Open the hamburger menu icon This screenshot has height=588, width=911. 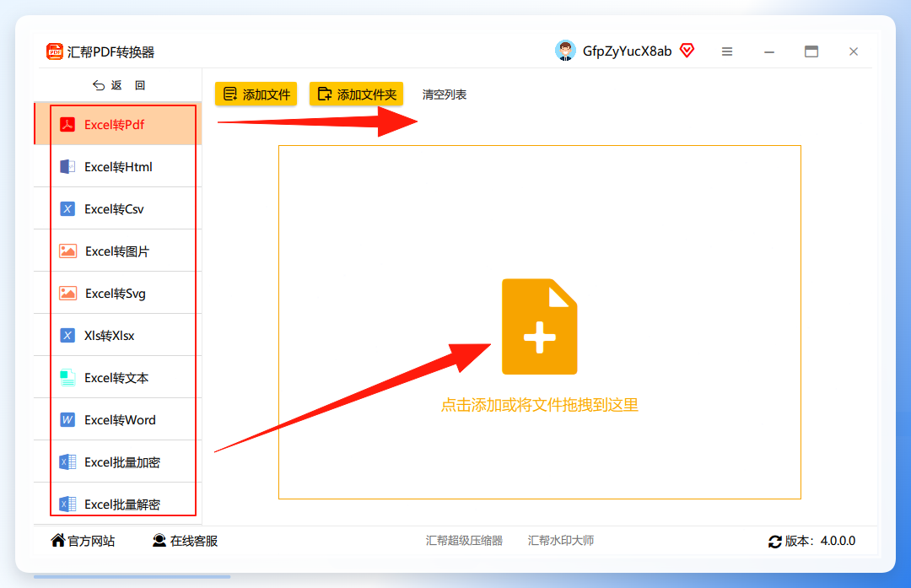point(727,51)
